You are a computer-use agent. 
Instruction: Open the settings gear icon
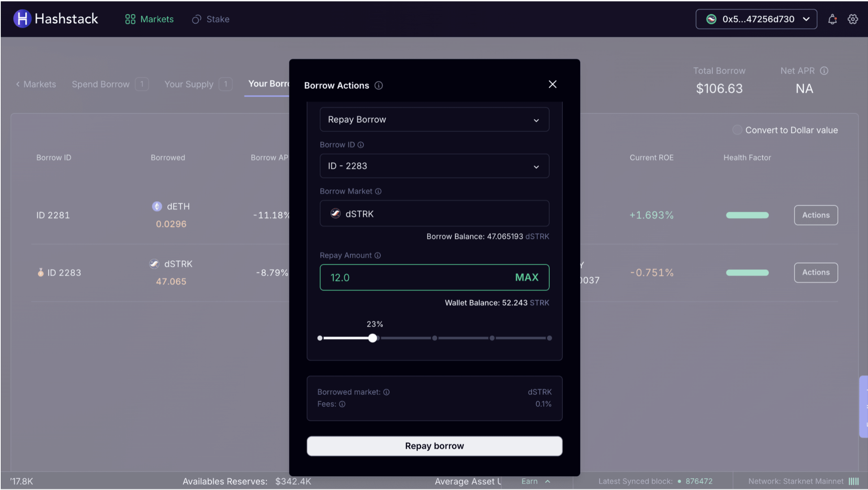click(x=853, y=19)
